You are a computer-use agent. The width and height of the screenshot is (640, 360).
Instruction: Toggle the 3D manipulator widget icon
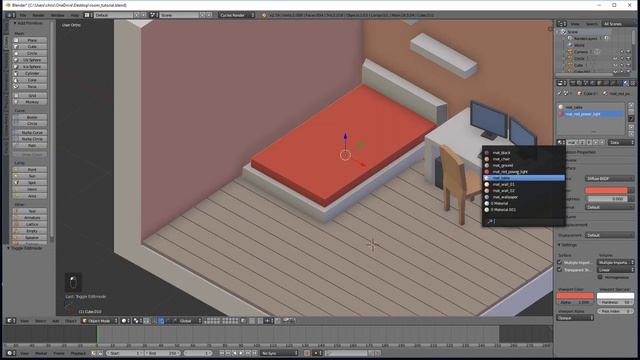[x=154, y=321]
